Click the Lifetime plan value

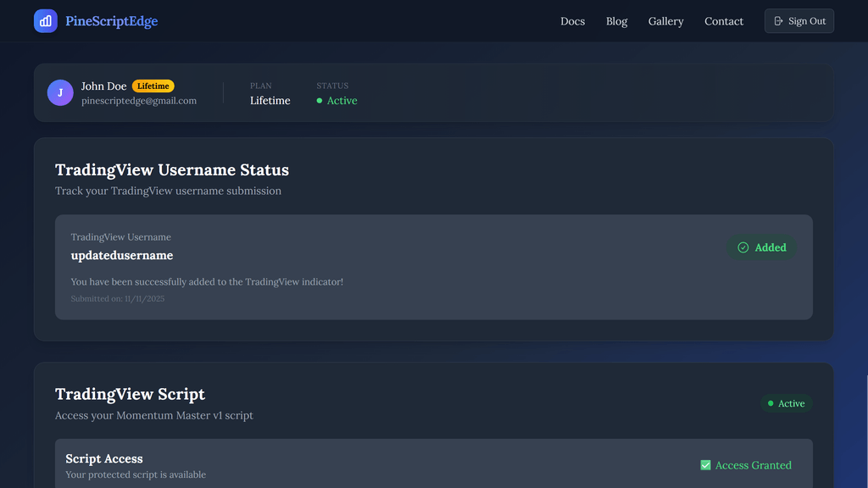(x=270, y=101)
